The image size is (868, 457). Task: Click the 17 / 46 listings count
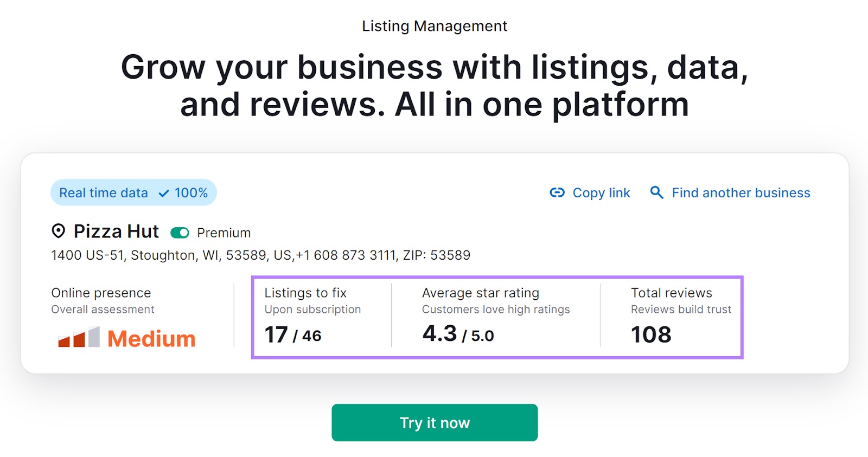(292, 335)
